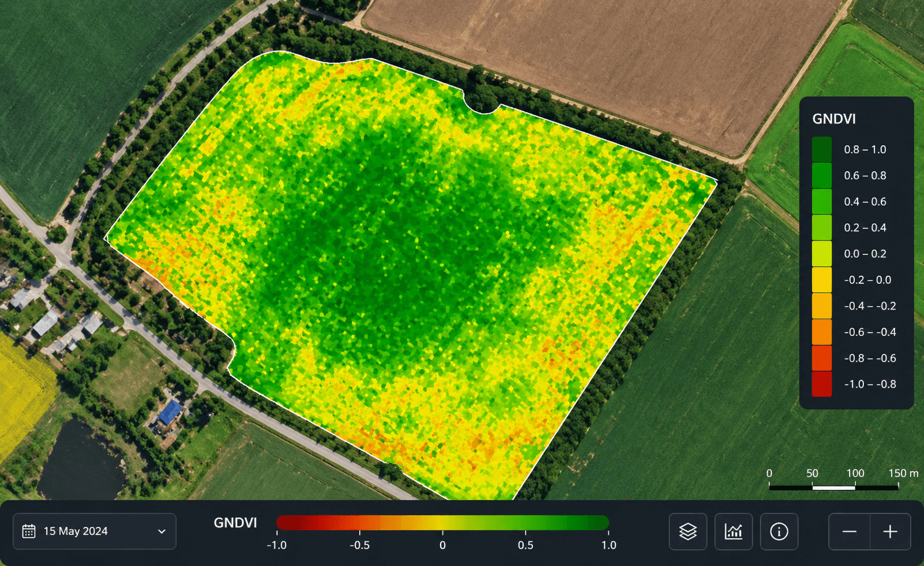Select the 0.8 – 1.0 dark green swatch
Image resolution: width=924 pixels, height=566 pixels.
pyautogui.click(x=821, y=149)
